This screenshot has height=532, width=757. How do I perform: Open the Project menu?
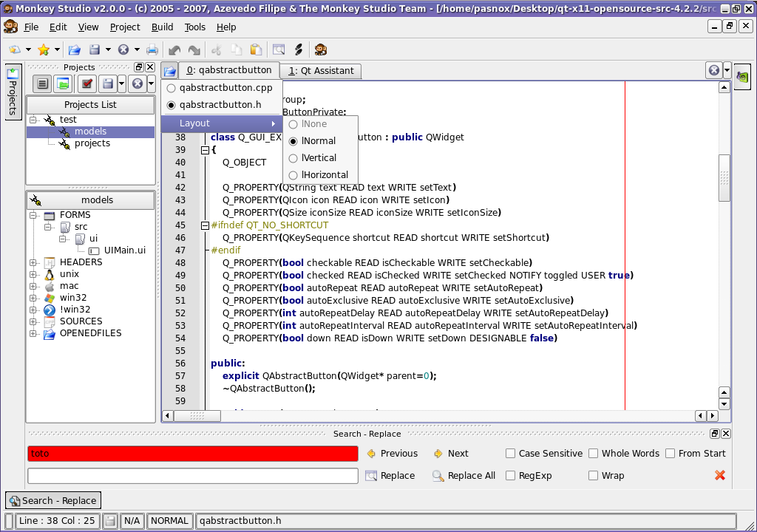click(125, 27)
